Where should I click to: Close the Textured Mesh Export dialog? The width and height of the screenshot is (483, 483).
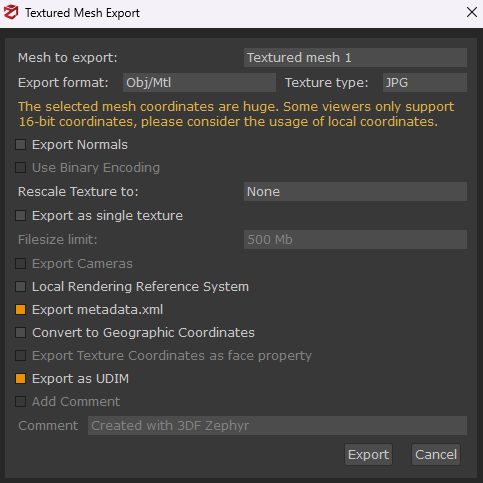[472, 12]
